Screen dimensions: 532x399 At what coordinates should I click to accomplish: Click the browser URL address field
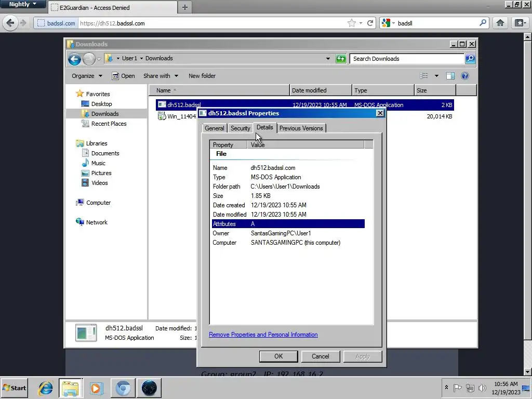click(x=212, y=23)
